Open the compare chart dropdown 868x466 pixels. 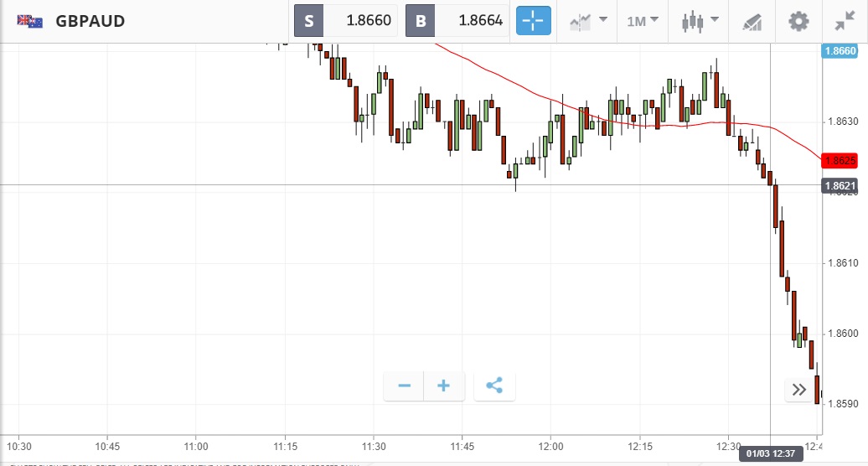pyautogui.click(x=588, y=21)
